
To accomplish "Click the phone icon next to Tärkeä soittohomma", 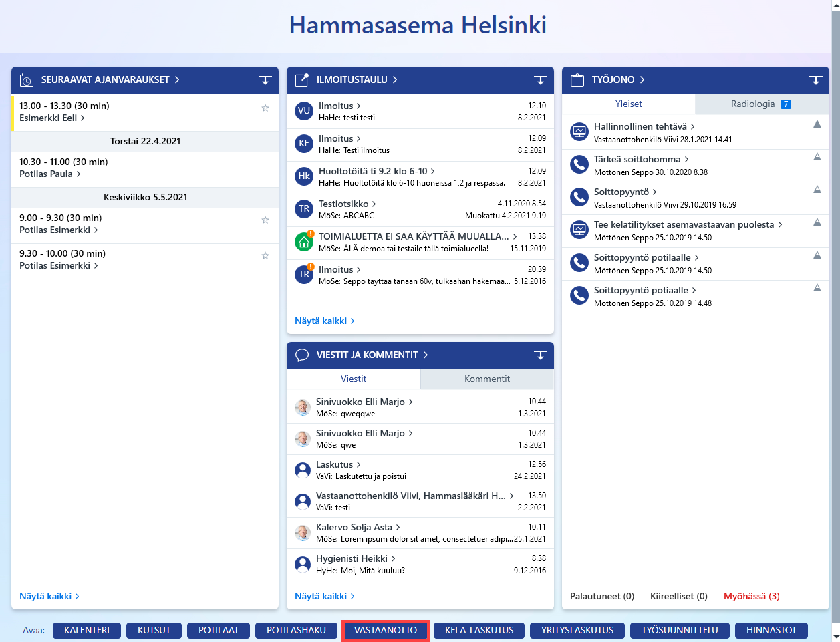I will point(579,164).
